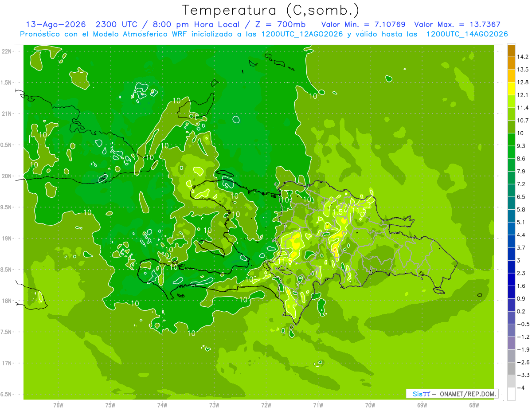Pick the white swatch below -4
Viewport: 532px width, 411px height.
click(x=511, y=394)
